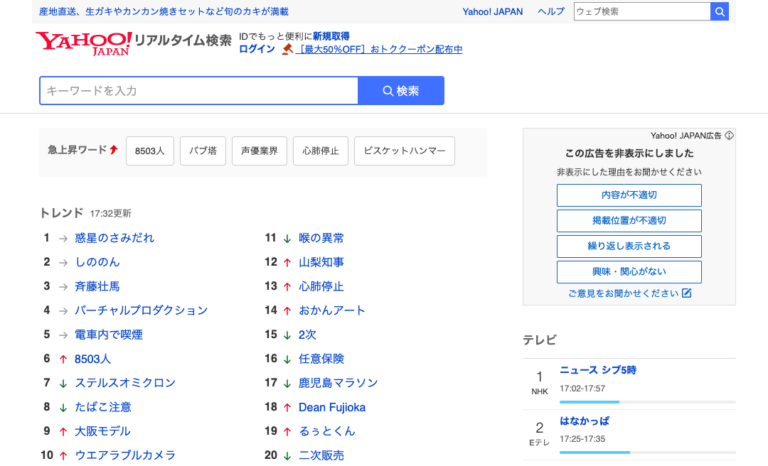768x466 pixels.
Task: Open trend 2次
Action: click(x=308, y=335)
